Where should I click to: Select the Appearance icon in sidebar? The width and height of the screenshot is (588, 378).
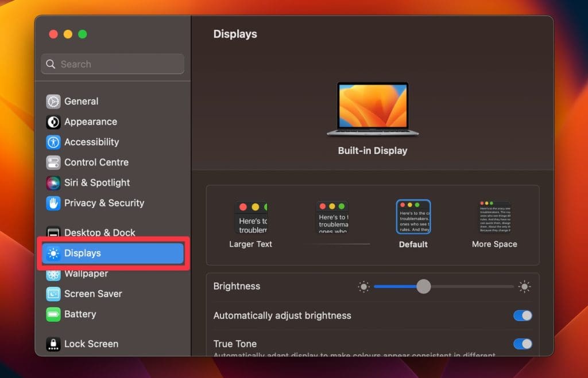53,122
